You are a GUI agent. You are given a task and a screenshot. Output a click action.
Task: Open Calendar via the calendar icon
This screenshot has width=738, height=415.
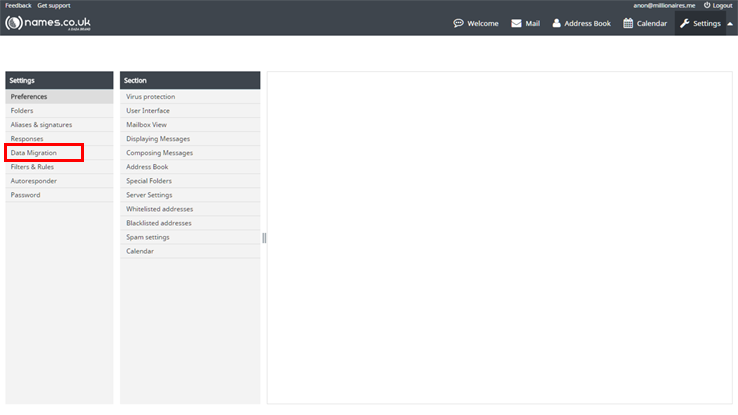628,23
